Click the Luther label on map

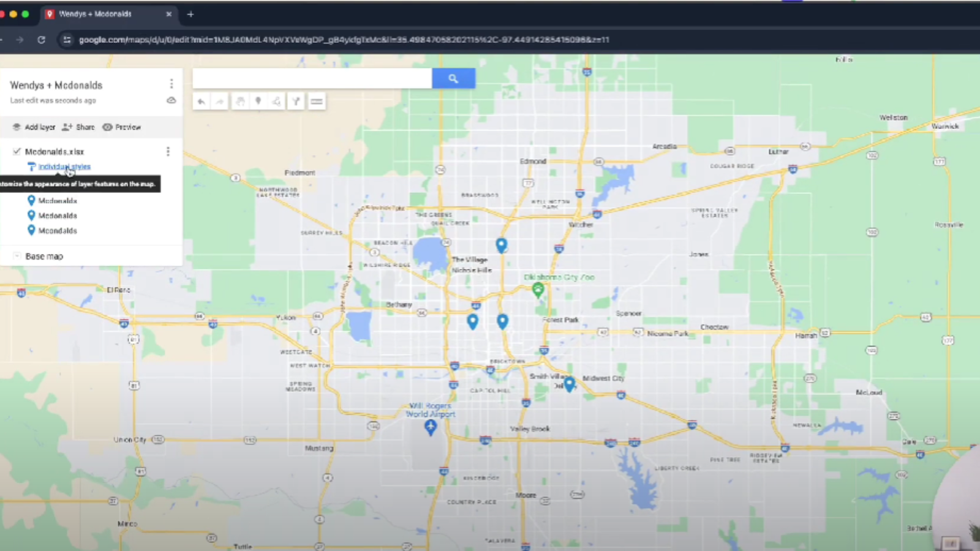778,151
